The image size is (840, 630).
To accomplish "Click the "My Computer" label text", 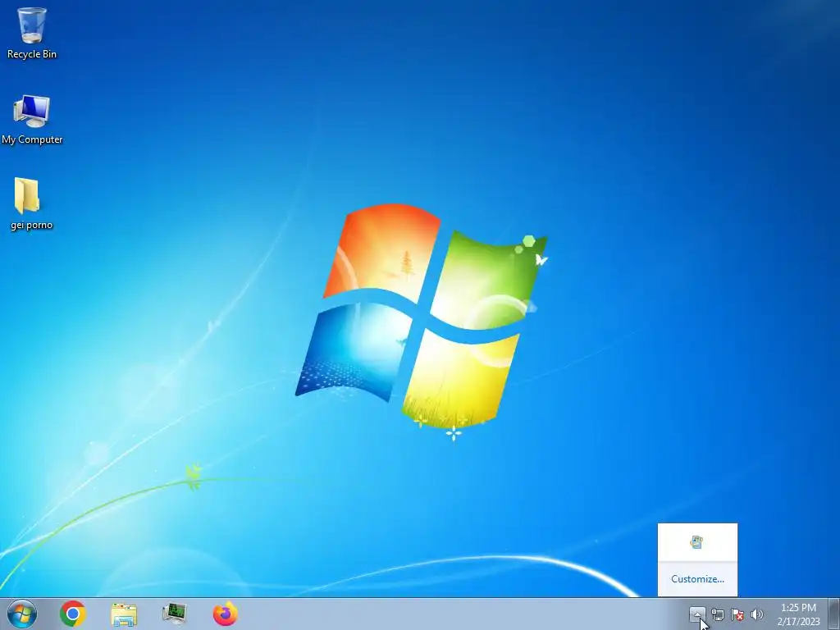I will click(32, 139).
